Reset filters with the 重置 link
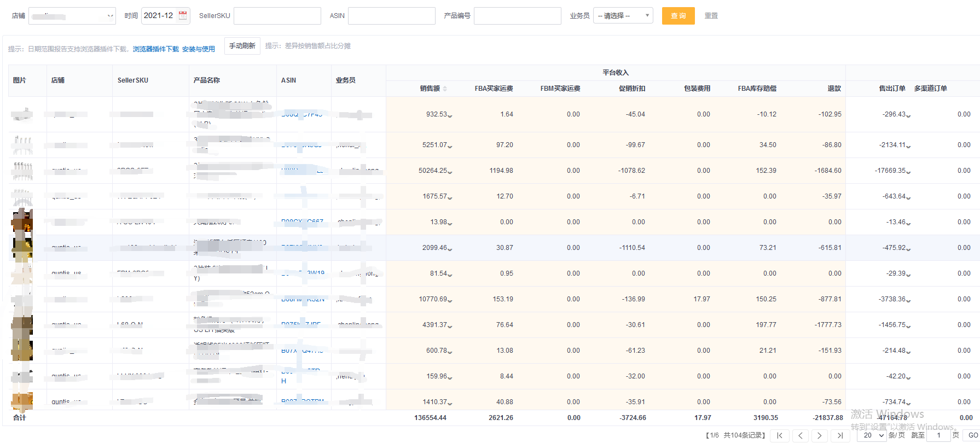980x443 pixels. pos(711,16)
